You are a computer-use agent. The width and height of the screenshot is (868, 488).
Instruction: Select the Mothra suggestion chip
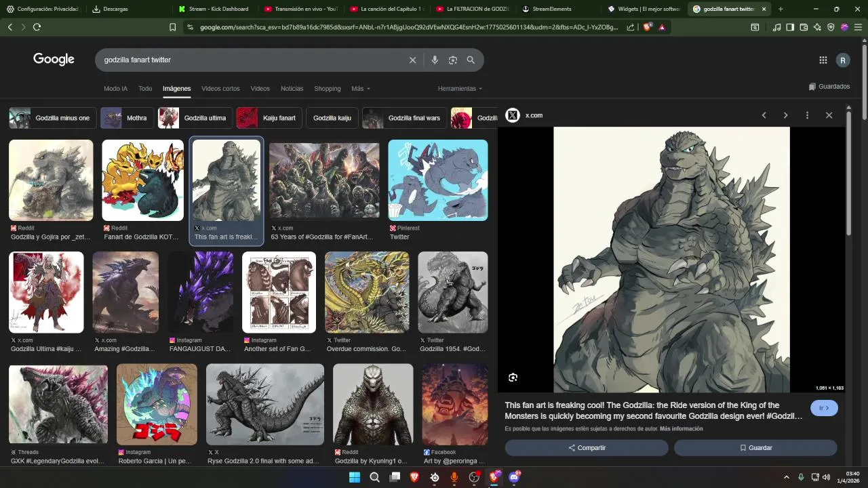127,118
